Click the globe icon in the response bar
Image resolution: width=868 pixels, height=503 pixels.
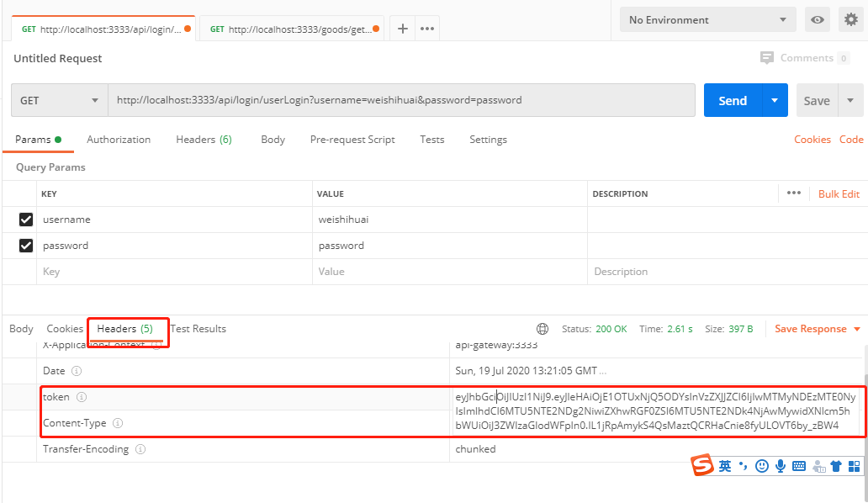(x=542, y=329)
